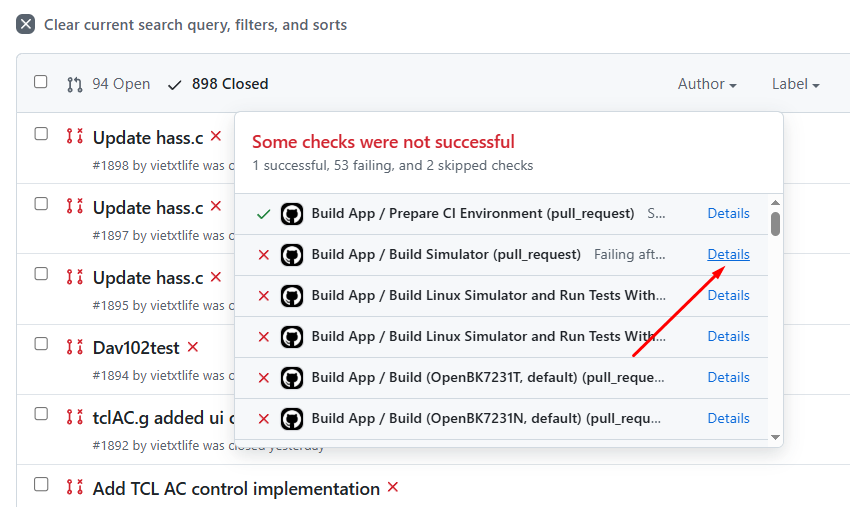Click the GitHub logo for OpenBK7231T build check
The image size is (850, 507).
tap(292, 378)
